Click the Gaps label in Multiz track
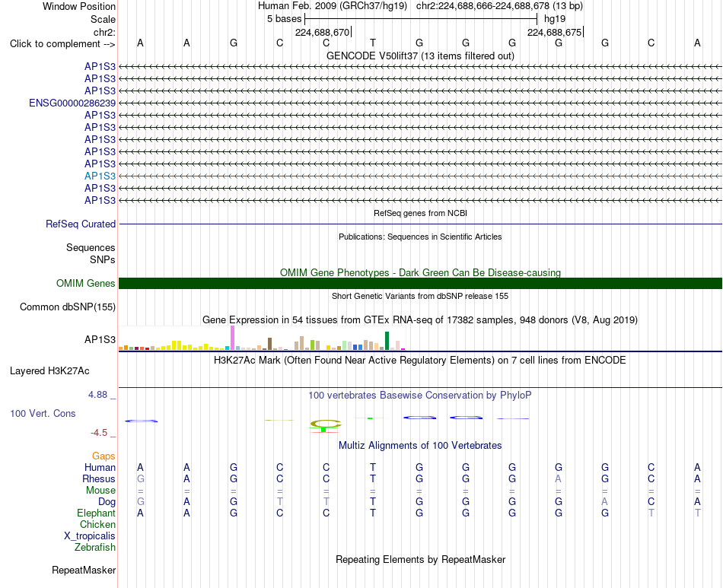The image size is (723, 588). click(104, 456)
